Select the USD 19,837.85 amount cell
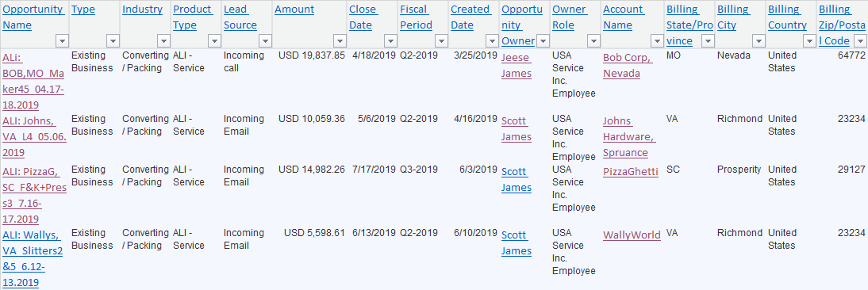Image resolution: width=868 pixels, height=290 pixels. pos(312,55)
